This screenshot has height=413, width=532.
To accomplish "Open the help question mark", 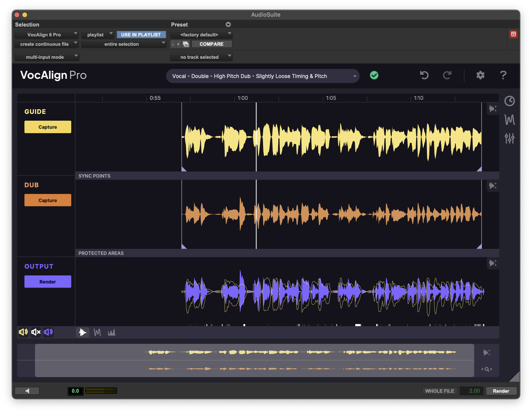I will coord(503,75).
